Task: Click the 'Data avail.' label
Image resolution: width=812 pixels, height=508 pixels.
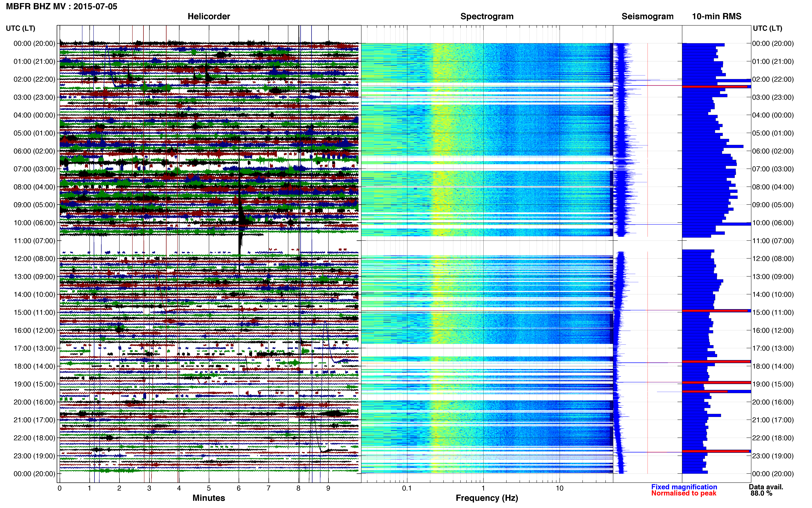Action: (766, 487)
